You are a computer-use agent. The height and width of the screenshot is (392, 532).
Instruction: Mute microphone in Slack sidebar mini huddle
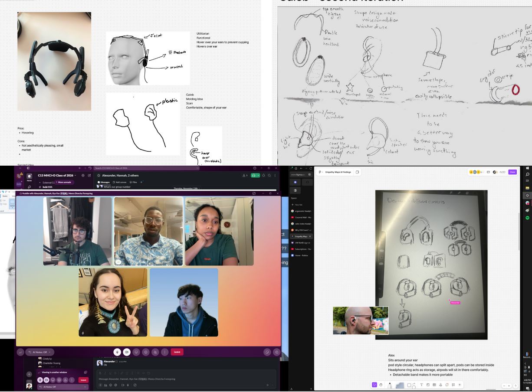point(40,380)
